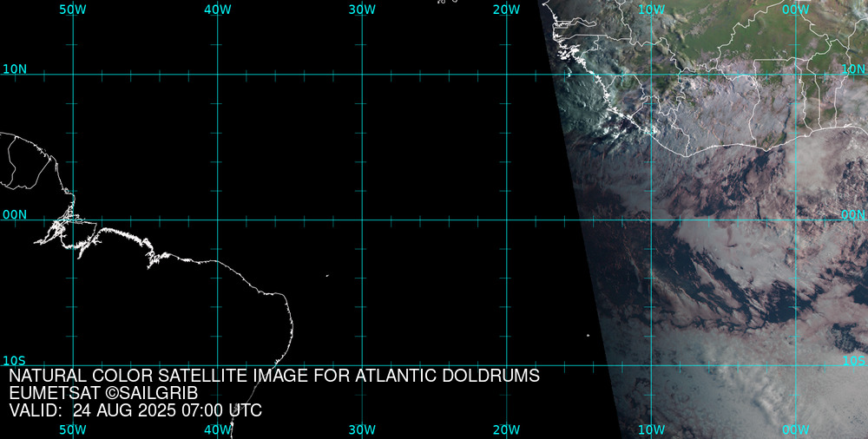Click the top 20W longitude label
Screen dimensions: 868x439
tap(507, 10)
